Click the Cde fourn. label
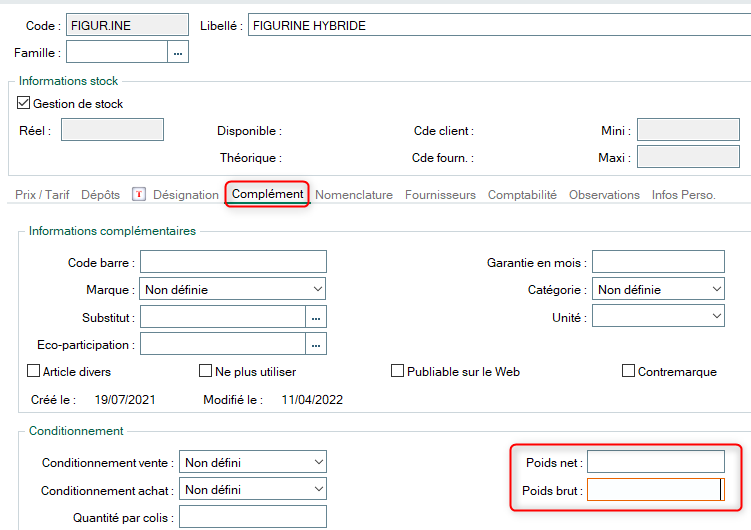Viewport: 751px width, 530px height. [443, 158]
